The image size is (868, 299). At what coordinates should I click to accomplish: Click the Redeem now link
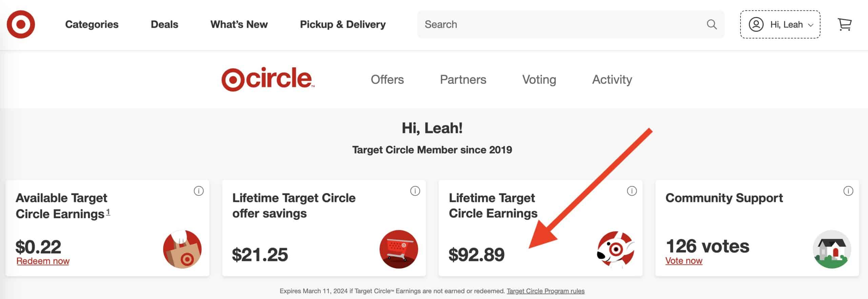[x=43, y=261]
